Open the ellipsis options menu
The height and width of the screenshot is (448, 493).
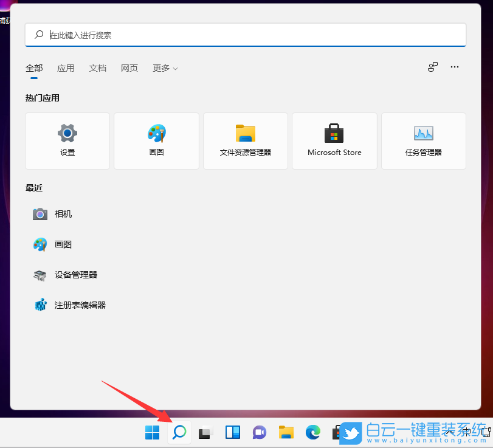click(x=454, y=67)
